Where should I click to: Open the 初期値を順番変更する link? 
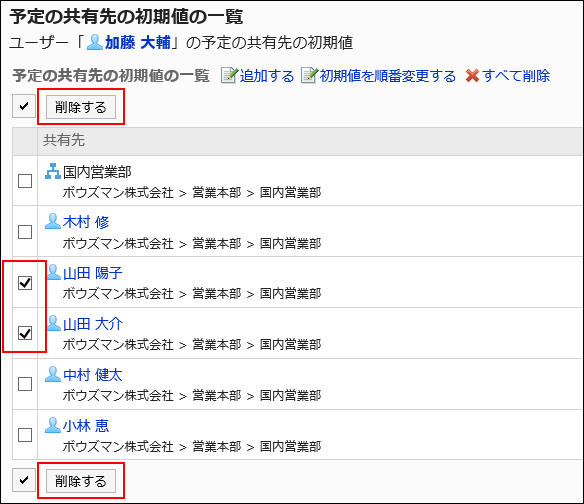[x=388, y=76]
